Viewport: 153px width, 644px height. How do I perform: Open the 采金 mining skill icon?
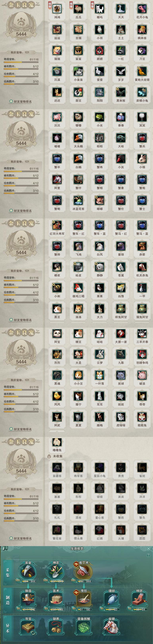pos(28,572)
